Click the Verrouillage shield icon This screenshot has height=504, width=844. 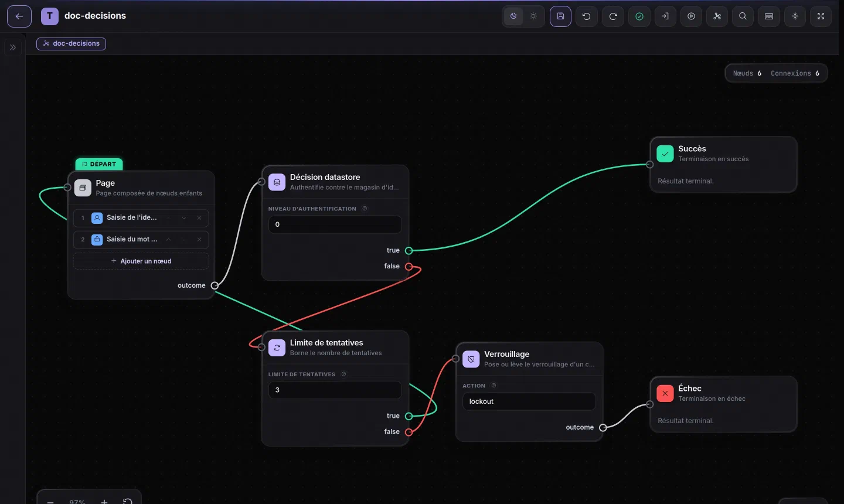[x=471, y=359]
